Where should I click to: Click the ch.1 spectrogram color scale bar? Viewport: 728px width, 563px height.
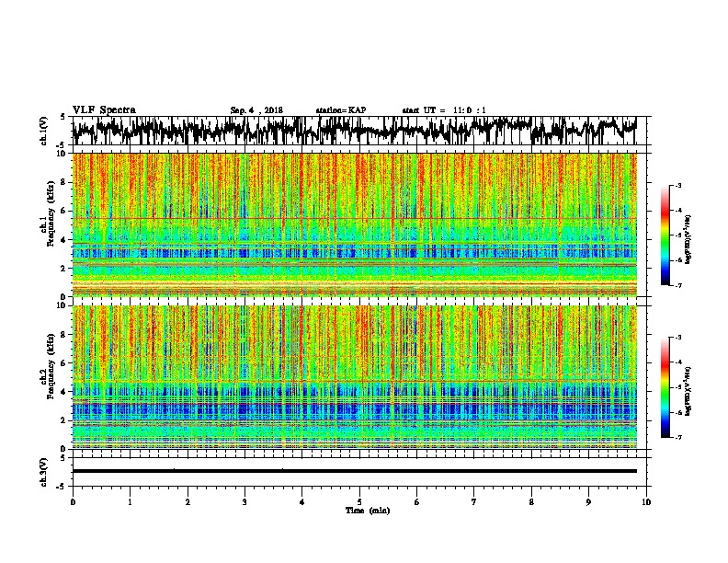click(x=665, y=236)
